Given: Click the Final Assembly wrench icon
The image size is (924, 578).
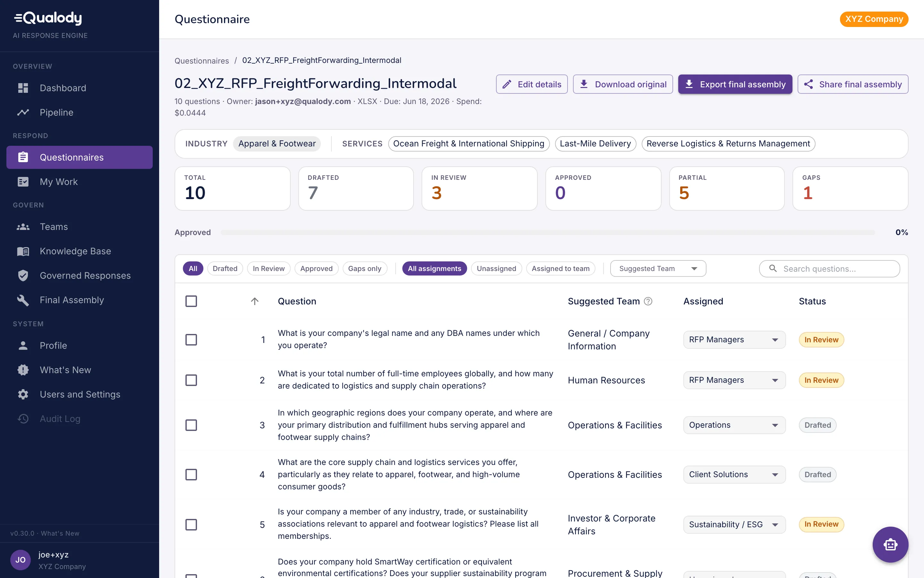Looking at the screenshot, I should tap(23, 300).
